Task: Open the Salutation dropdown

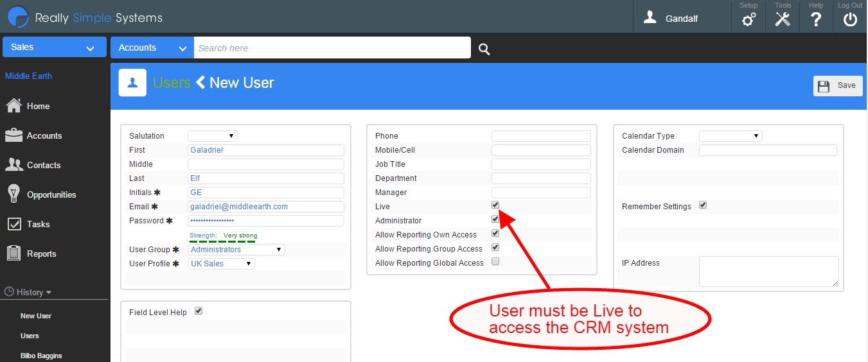Action: click(213, 136)
